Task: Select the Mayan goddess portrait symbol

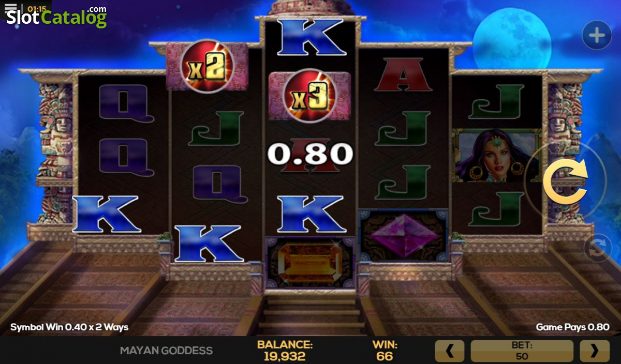Action: pos(496,155)
